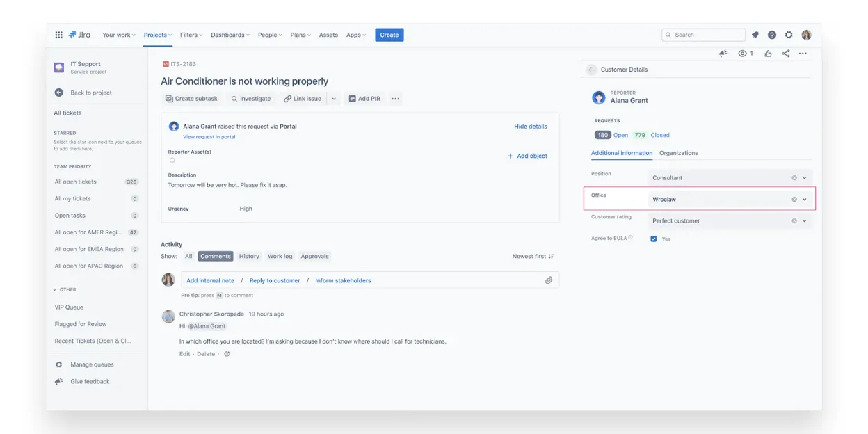
Task: Click the attachment paperclip icon
Action: point(549,280)
